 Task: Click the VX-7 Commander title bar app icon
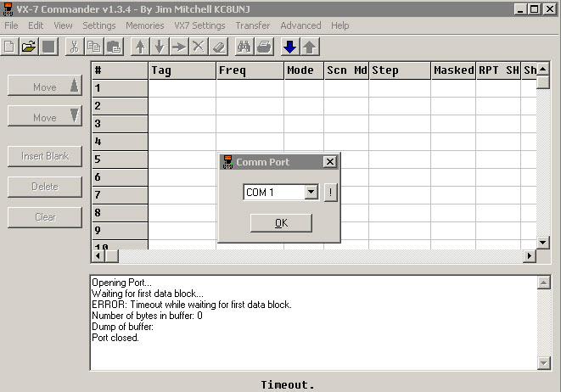(x=8, y=9)
